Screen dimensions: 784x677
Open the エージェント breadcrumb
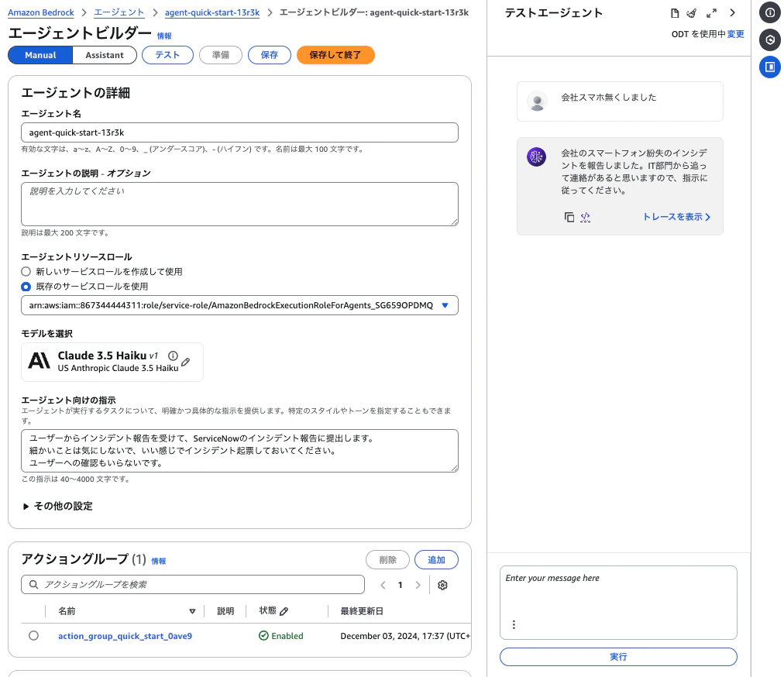[119, 12]
